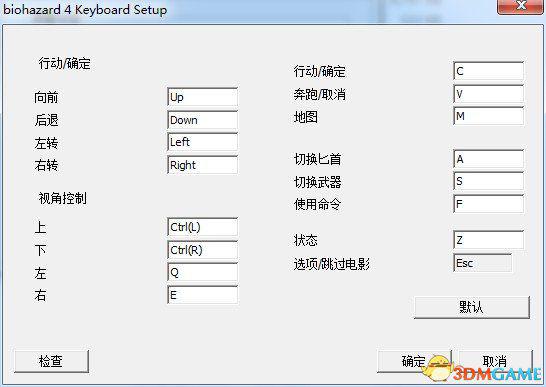Click the 右转 label
Image resolution: width=546 pixels, height=387 pixels.
point(46,165)
